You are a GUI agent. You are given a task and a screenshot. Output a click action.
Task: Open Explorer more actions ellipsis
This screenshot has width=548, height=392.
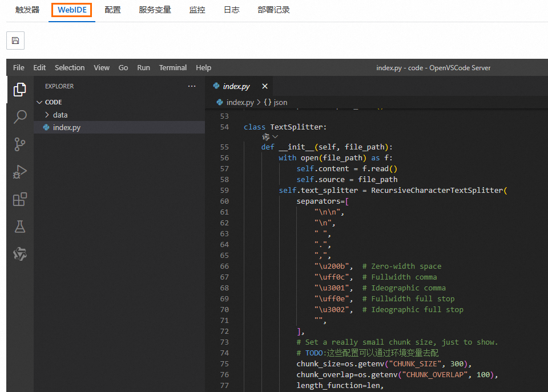tap(192, 86)
